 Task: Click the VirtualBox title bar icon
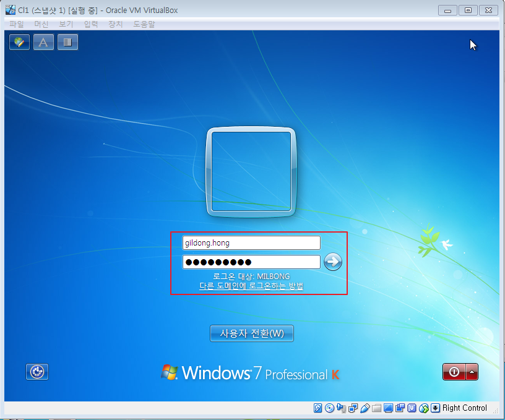(x=11, y=10)
